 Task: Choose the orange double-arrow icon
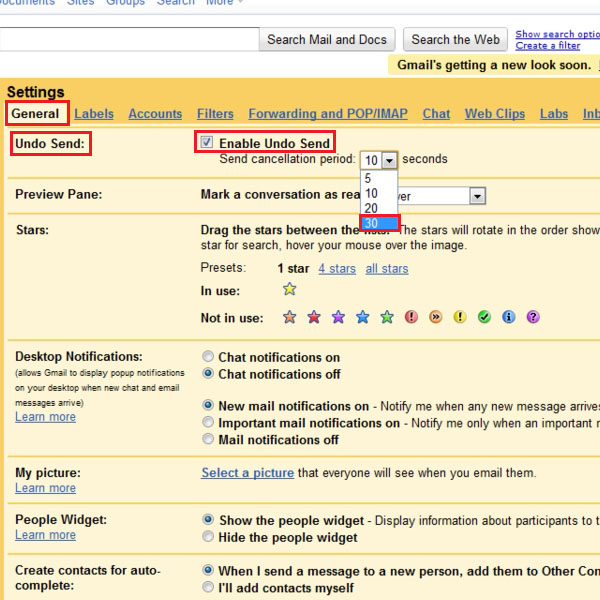[435, 317]
